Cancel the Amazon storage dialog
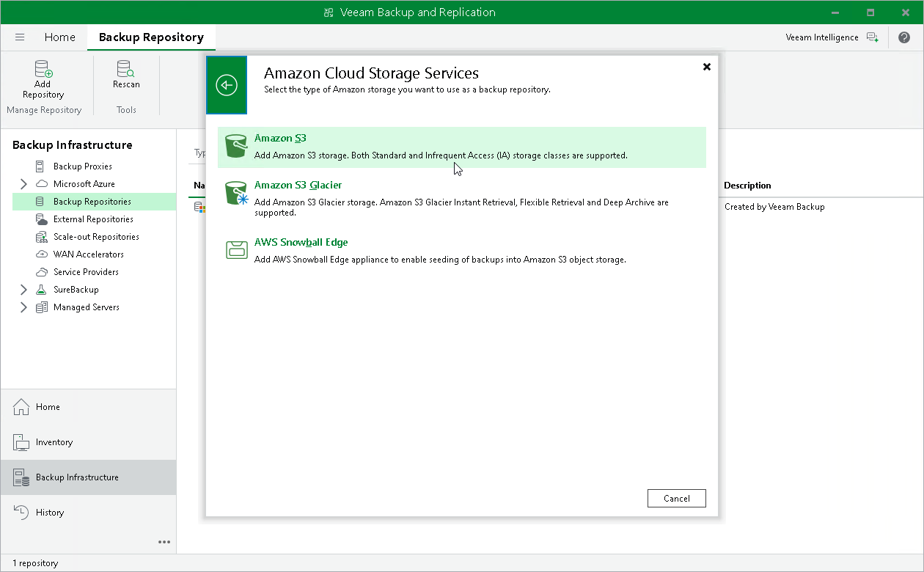Image resolution: width=924 pixels, height=572 pixels. pos(676,499)
